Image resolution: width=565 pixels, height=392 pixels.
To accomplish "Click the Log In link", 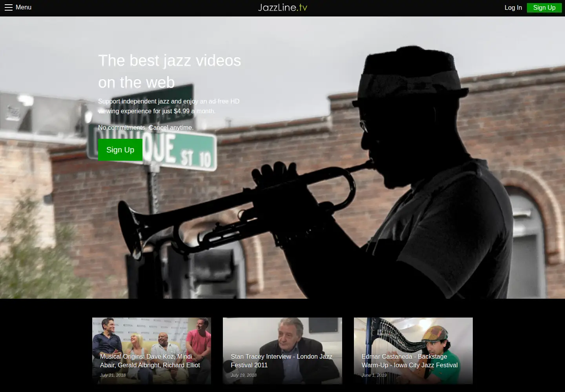I will pyautogui.click(x=513, y=7).
